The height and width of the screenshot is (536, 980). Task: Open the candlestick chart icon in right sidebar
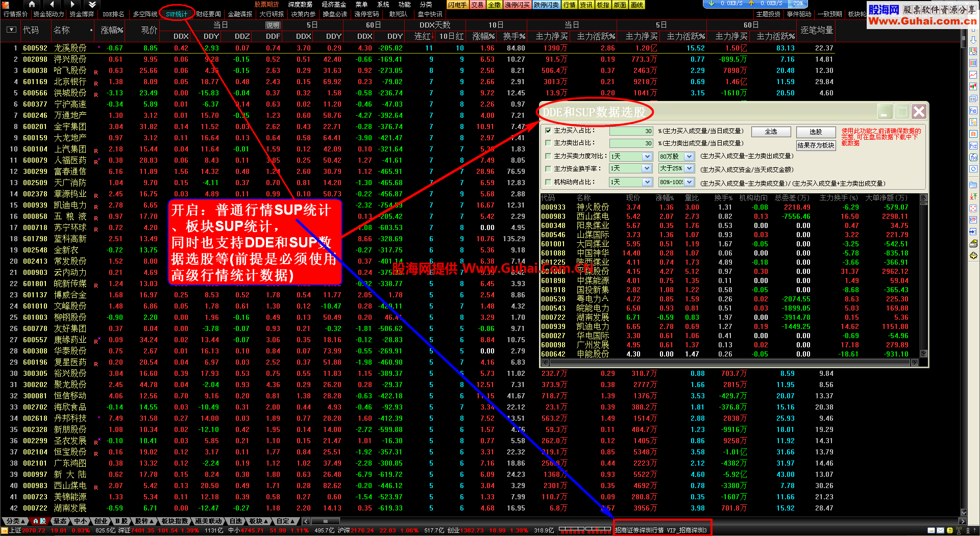[x=973, y=86]
